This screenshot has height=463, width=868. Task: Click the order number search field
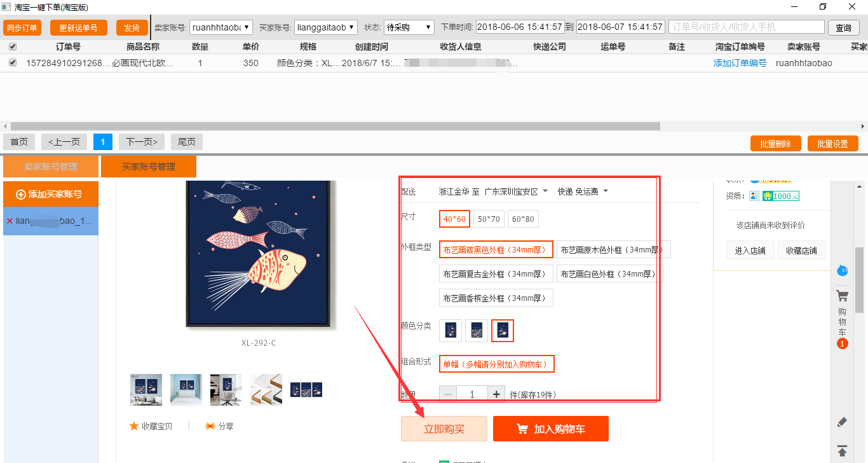point(747,27)
